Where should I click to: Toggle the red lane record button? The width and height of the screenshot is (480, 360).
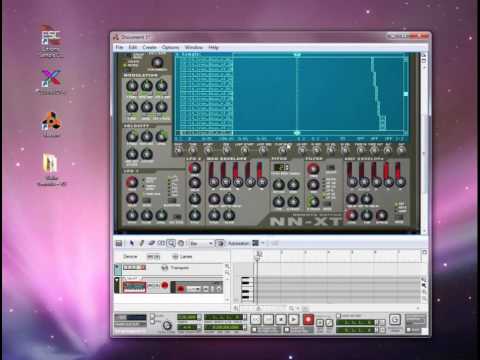(181, 289)
